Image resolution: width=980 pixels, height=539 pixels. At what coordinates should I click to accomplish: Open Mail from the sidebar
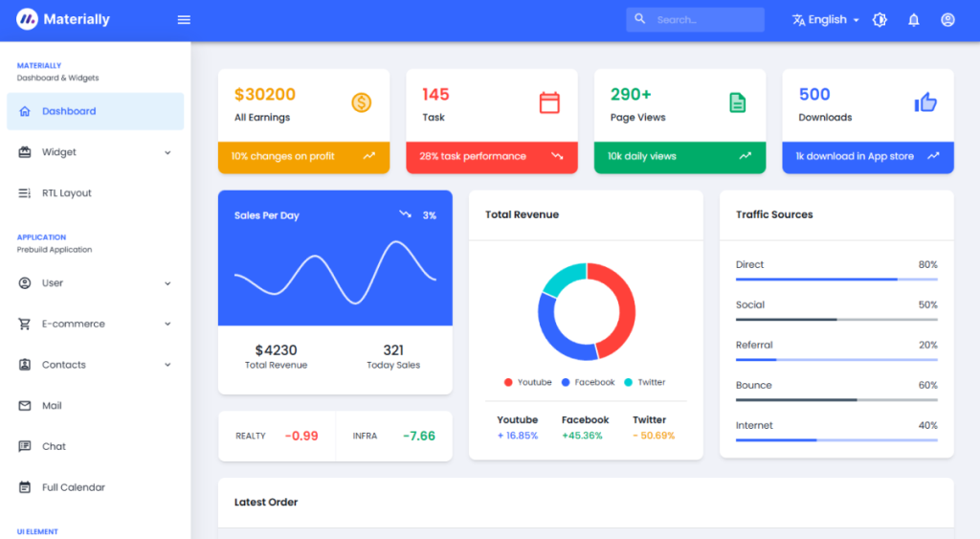(x=52, y=406)
